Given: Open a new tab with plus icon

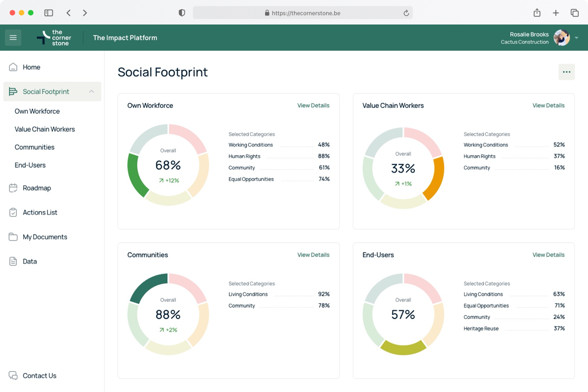Looking at the screenshot, I should [x=556, y=13].
